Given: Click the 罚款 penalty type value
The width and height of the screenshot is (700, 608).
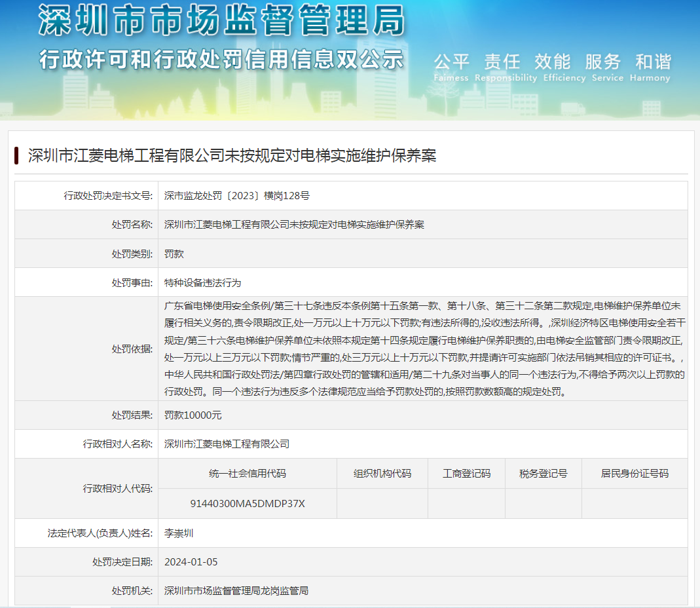Looking at the screenshot, I should [174, 254].
